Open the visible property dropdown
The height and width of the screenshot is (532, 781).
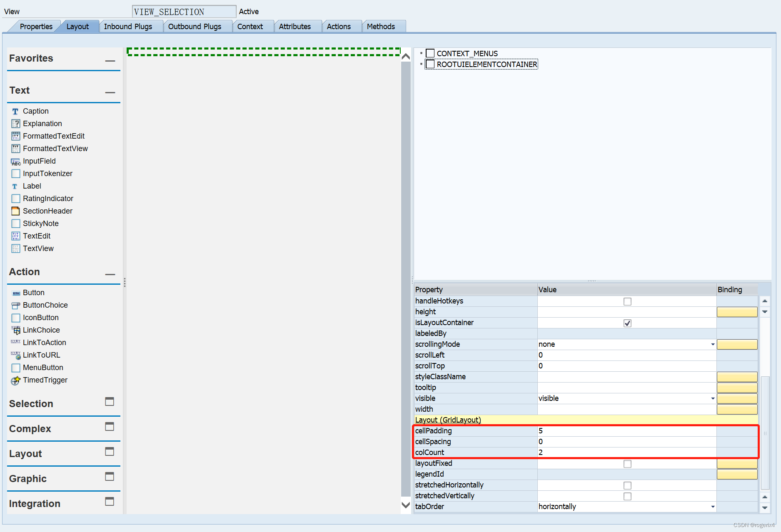pyautogui.click(x=713, y=398)
